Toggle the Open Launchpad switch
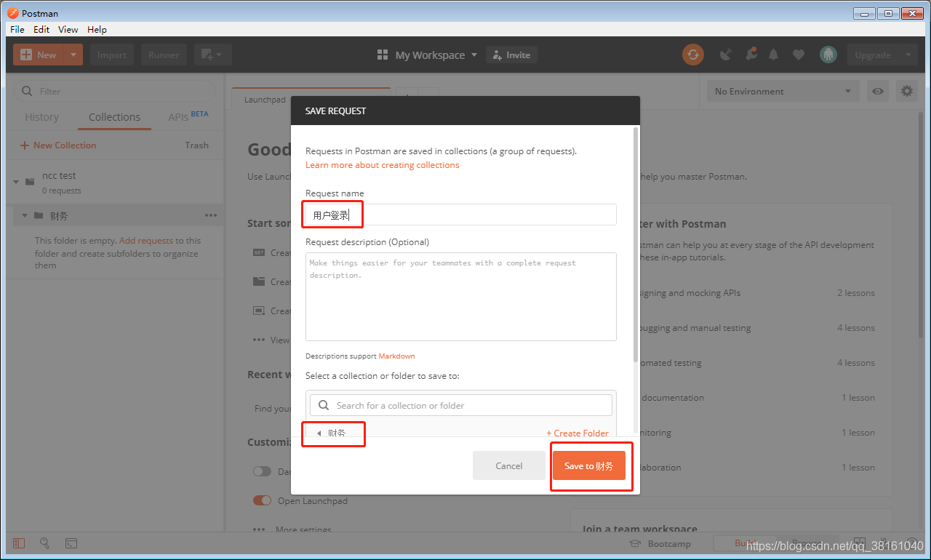 (x=262, y=500)
